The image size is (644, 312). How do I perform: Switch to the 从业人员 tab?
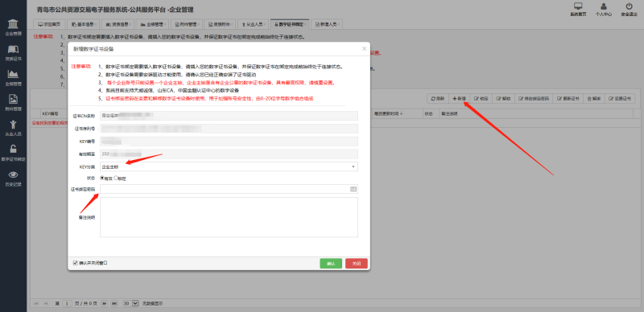pyautogui.click(x=254, y=24)
